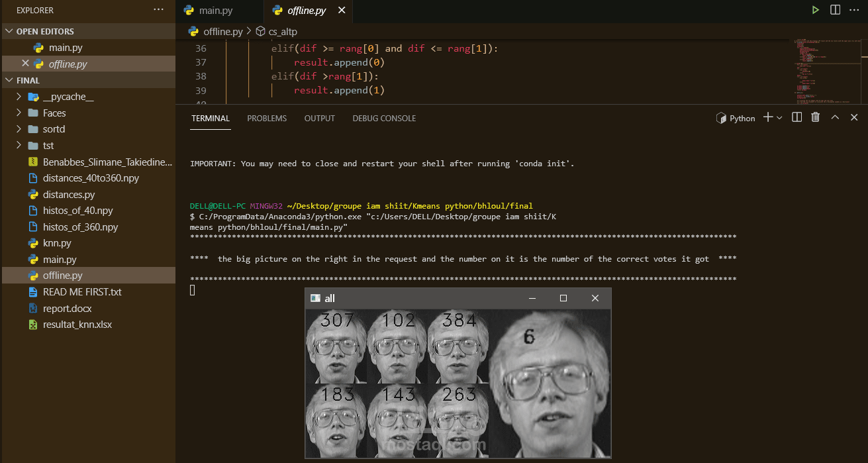Open distances.py in the file tree
The width and height of the screenshot is (868, 463).
pos(87,194)
